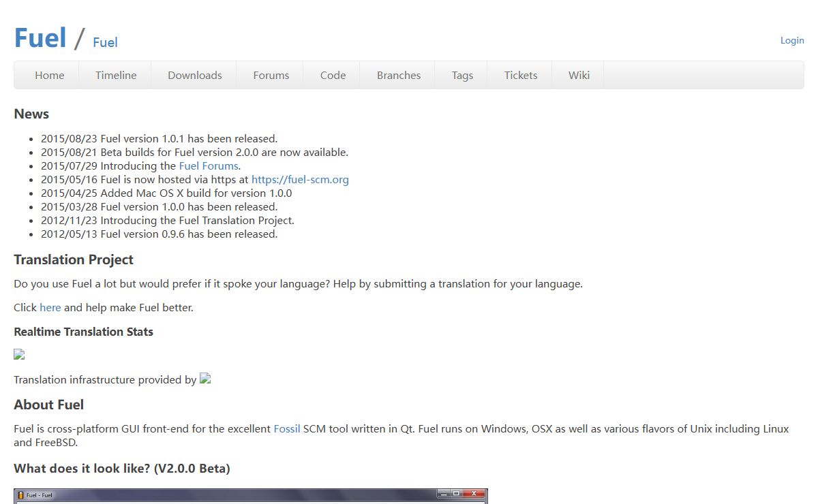Viewport: 818px width, 504px height.
Task: Select the Code menu item
Action: click(333, 75)
